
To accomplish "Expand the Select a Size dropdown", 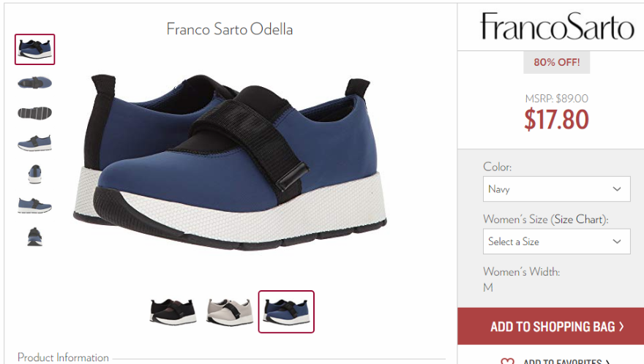I will 556,241.
